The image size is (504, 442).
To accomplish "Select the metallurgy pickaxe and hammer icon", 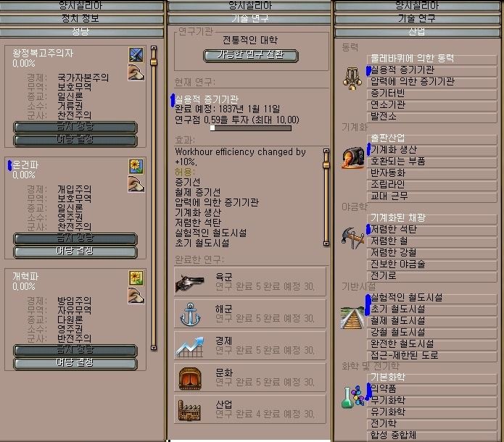I will 352,238.
